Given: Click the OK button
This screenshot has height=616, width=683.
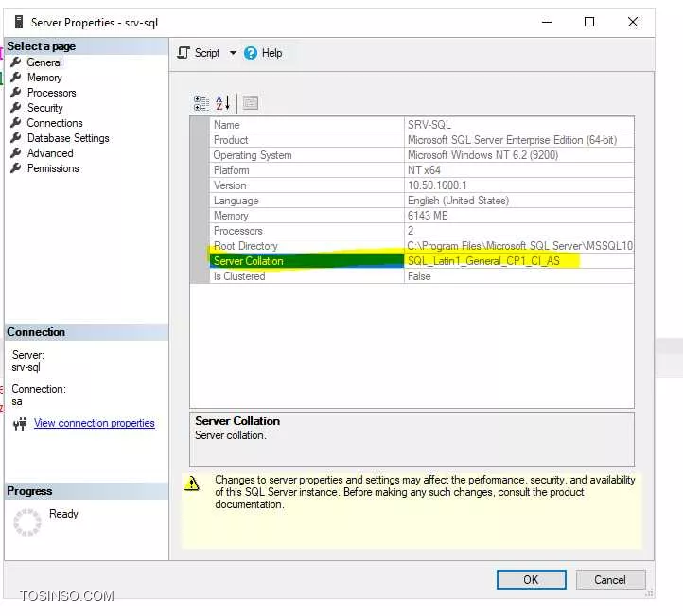Looking at the screenshot, I should [x=531, y=580].
